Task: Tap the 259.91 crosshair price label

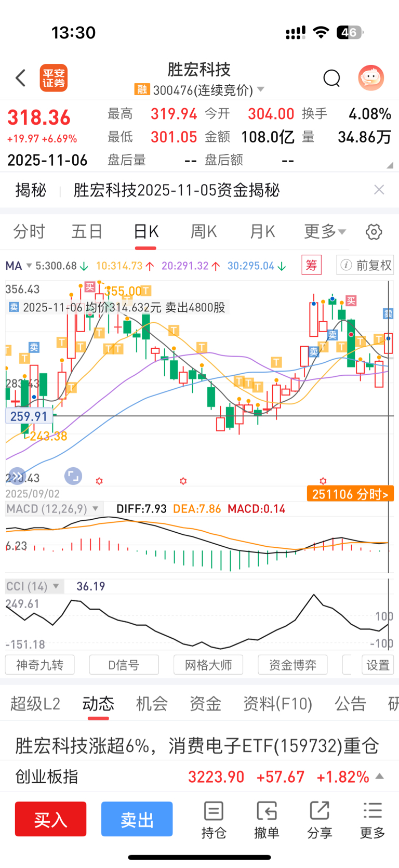Action: pos(29,416)
